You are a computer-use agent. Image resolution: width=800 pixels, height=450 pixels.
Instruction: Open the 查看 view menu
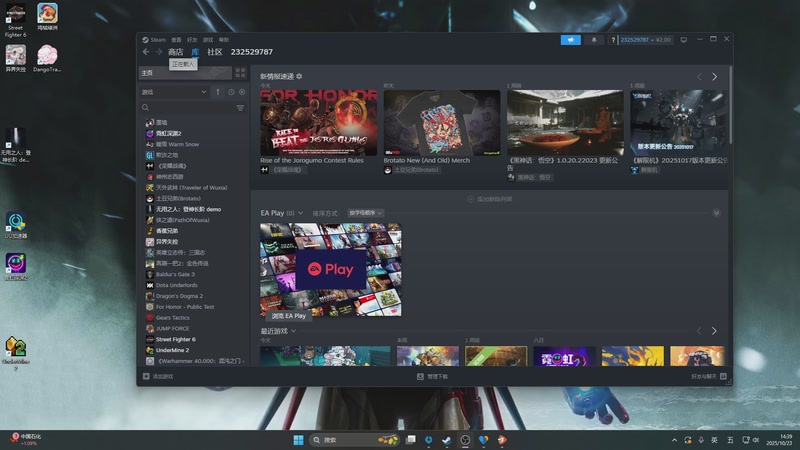point(176,40)
